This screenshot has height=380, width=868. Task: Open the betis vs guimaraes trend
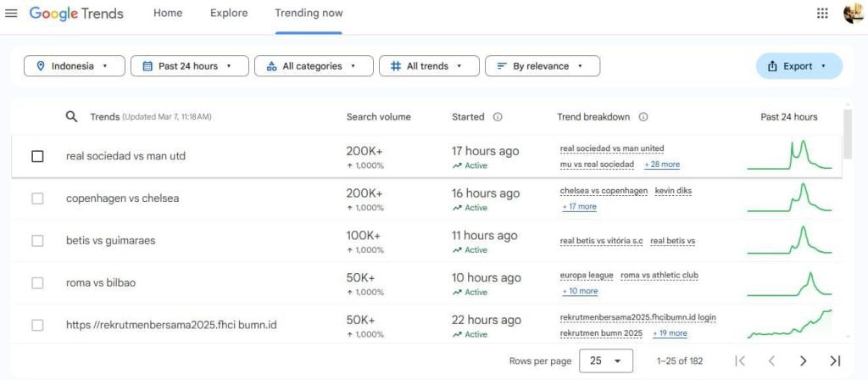[x=111, y=240]
